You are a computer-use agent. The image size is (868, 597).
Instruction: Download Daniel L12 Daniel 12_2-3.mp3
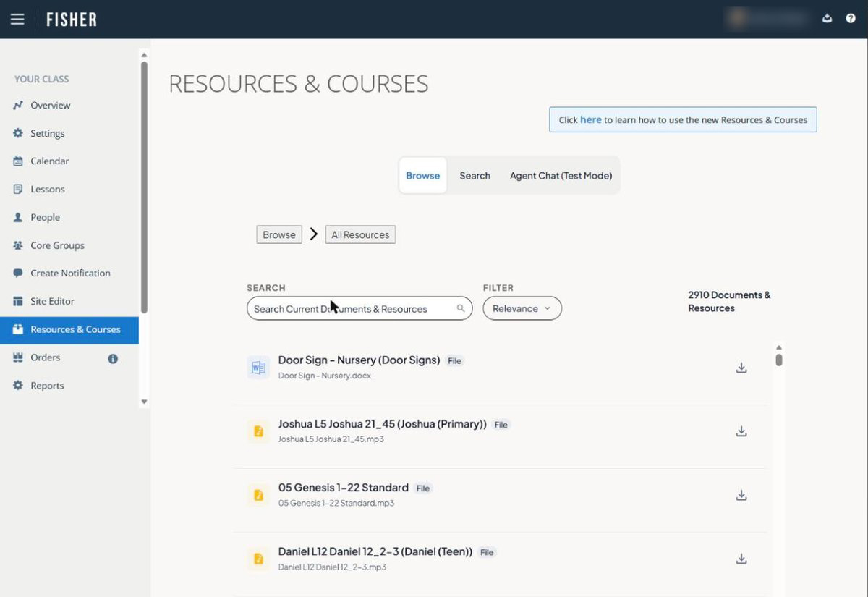pos(741,559)
